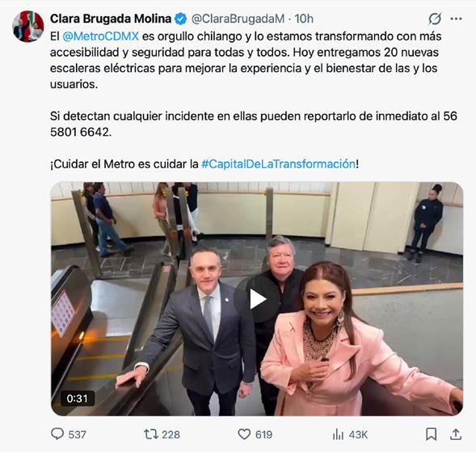This screenshot has width=476, height=453.
Task: Like the post with the heart icon
Action: tap(244, 434)
